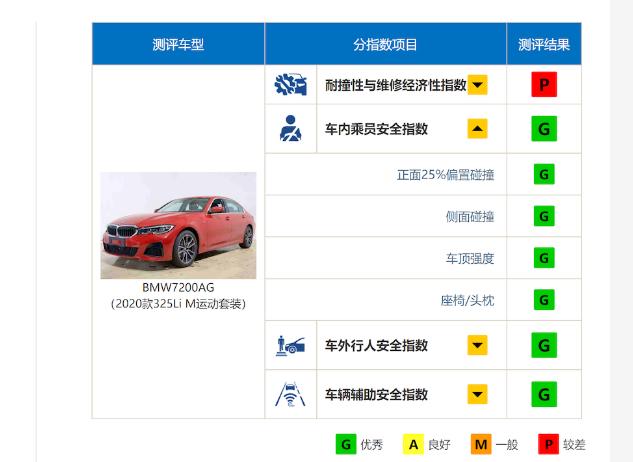Click the 车内乘员安全指数 label
The image size is (633, 462).
click(x=376, y=129)
